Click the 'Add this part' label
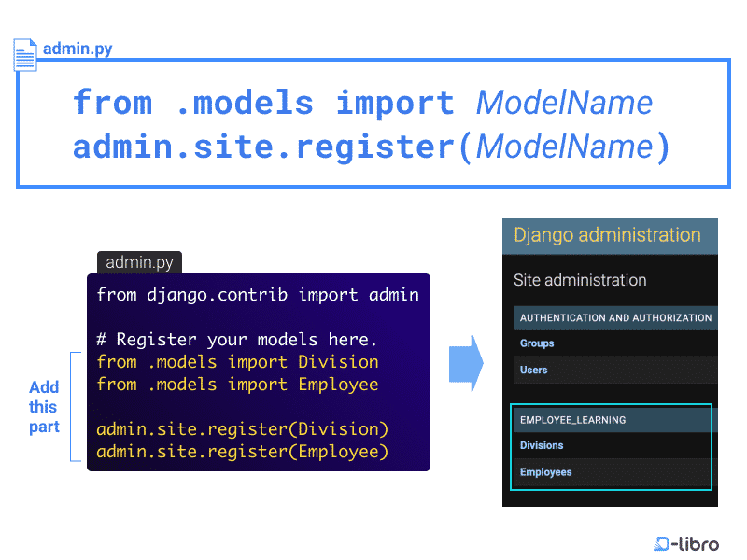747x560 pixels. [x=44, y=407]
